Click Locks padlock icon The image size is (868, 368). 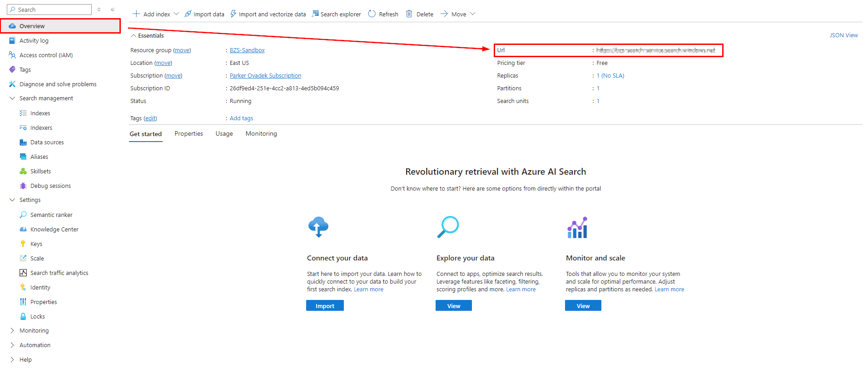pos(23,316)
